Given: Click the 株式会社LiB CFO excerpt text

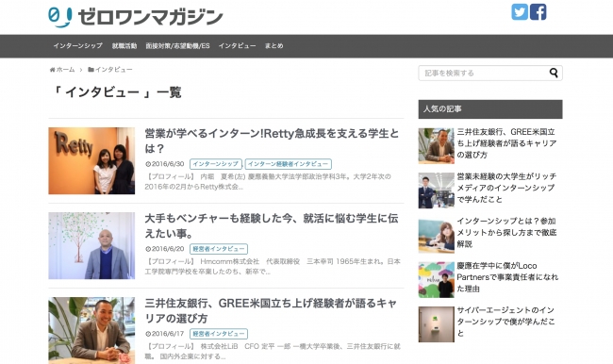Looking at the screenshot, I should 273,351.
